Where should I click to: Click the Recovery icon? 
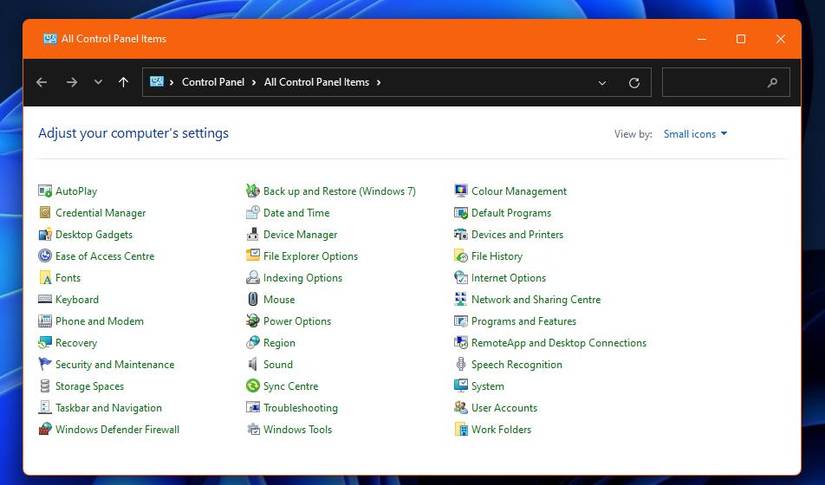pyautogui.click(x=45, y=342)
